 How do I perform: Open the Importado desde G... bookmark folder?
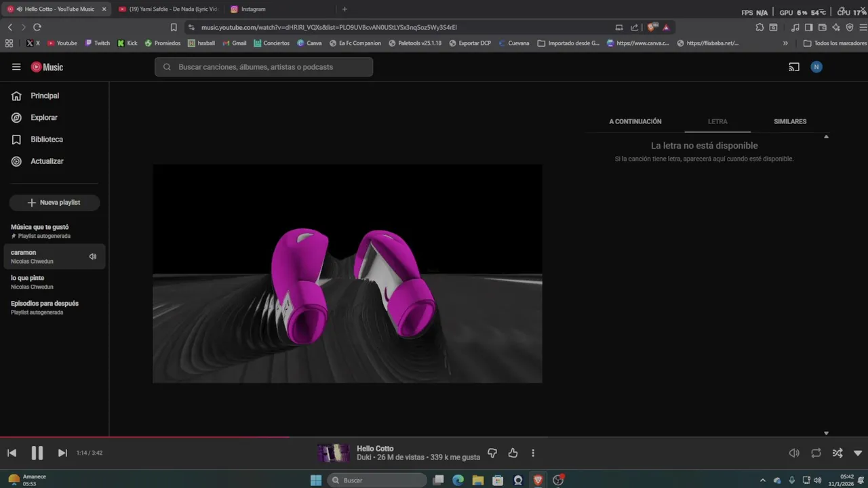click(x=568, y=43)
